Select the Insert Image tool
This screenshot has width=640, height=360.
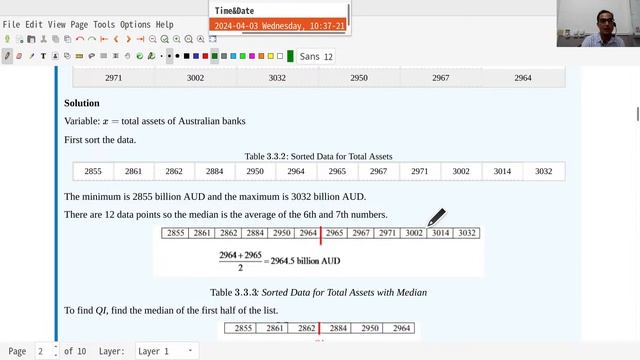click(x=55, y=56)
